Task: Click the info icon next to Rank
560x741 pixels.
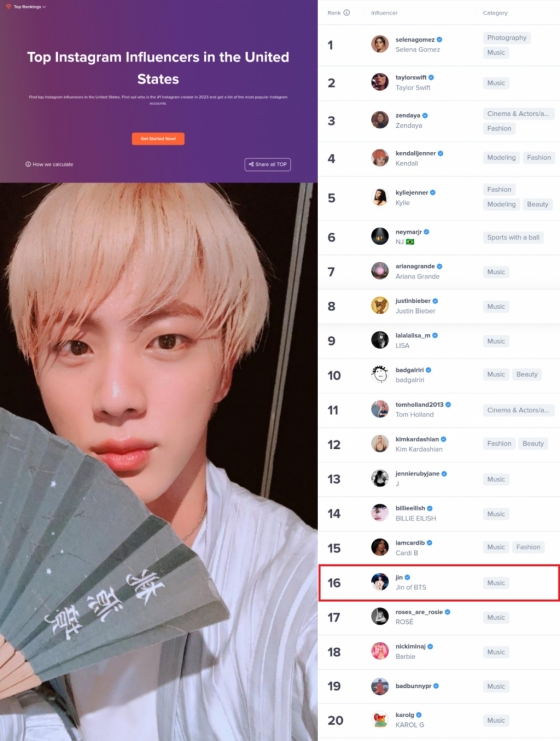Action: point(346,13)
